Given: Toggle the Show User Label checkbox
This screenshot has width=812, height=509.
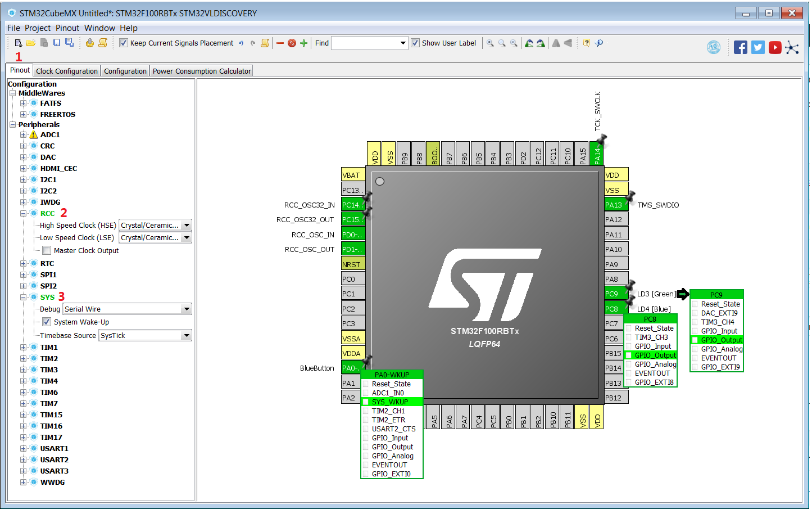Looking at the screenshot, I should tap(415, 43).
